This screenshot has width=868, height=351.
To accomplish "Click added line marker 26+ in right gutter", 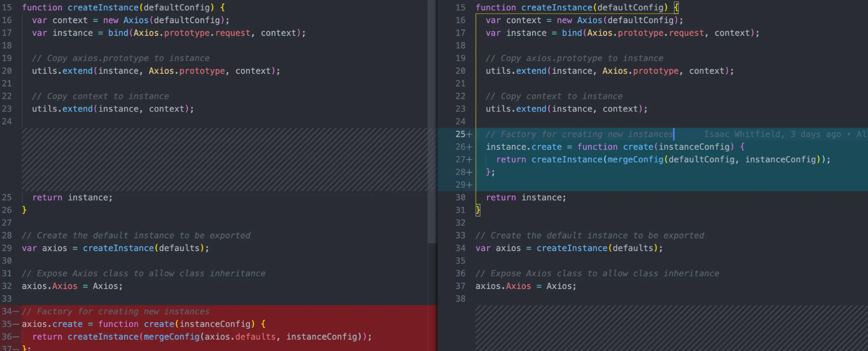I will click(x=464, y=147).
